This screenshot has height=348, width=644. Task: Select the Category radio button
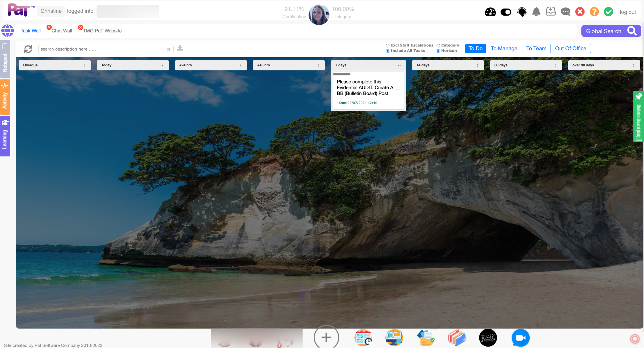click(x=438, y=46)
